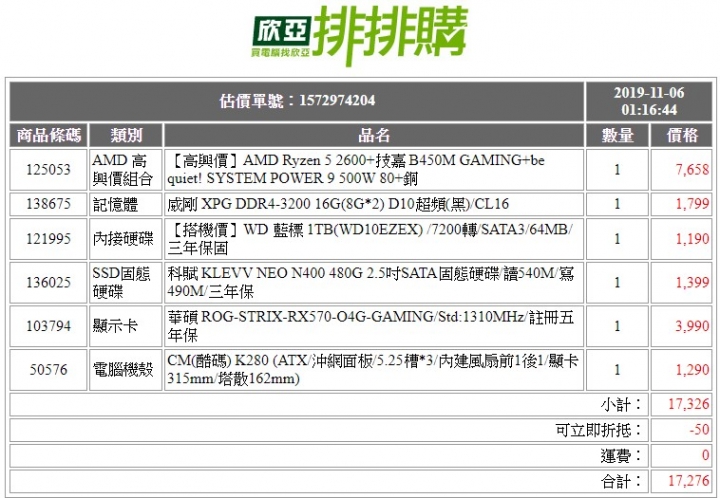Click the 欣亞 排排購 logo
The height and width of the screenshot is (498, 720).
pyautogui.click(x=360, y=36)
